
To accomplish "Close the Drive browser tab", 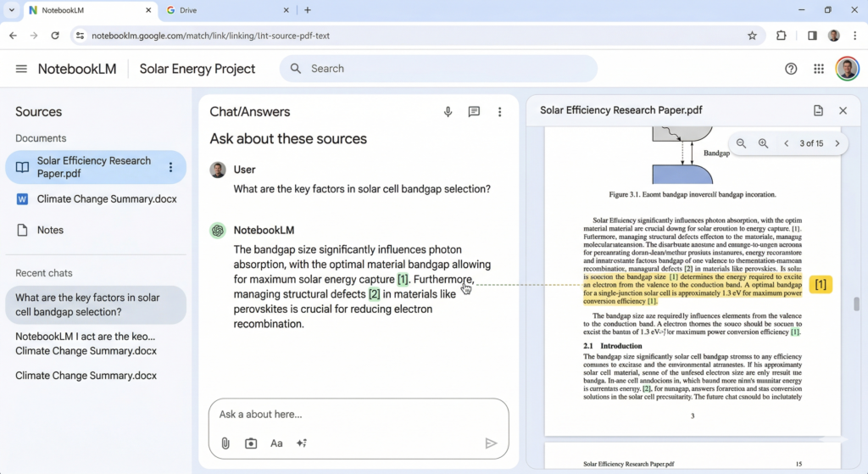I will click(286, 10).
